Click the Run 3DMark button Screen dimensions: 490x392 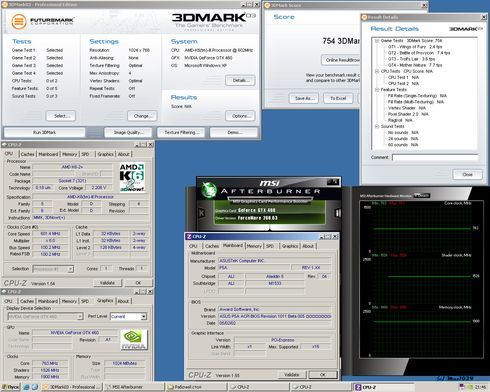(x=44, y=132)
